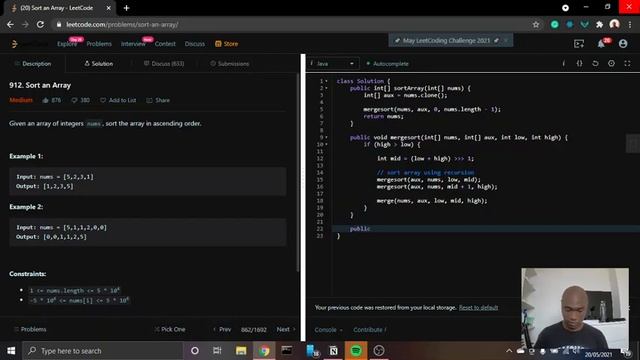This screenshot has width=640, height=360.
Task: Collapse code fold at line 1
Action: [326, 81]
